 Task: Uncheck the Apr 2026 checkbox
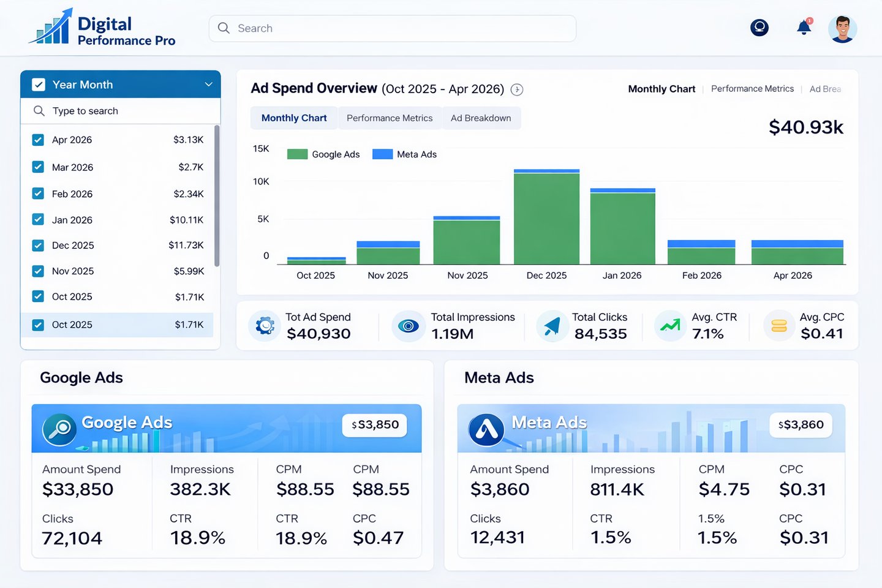38,140
